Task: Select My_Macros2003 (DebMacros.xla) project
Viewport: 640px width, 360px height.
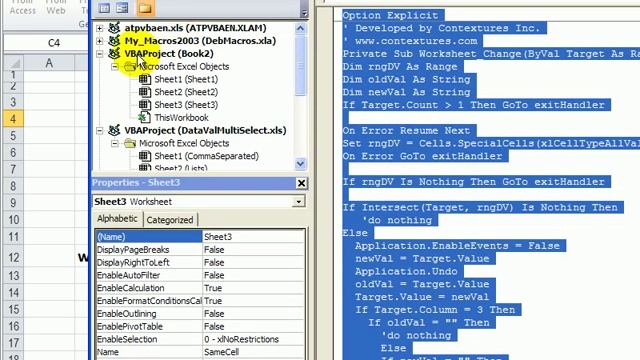Action: pyautogui.click(x=200, y=41)
